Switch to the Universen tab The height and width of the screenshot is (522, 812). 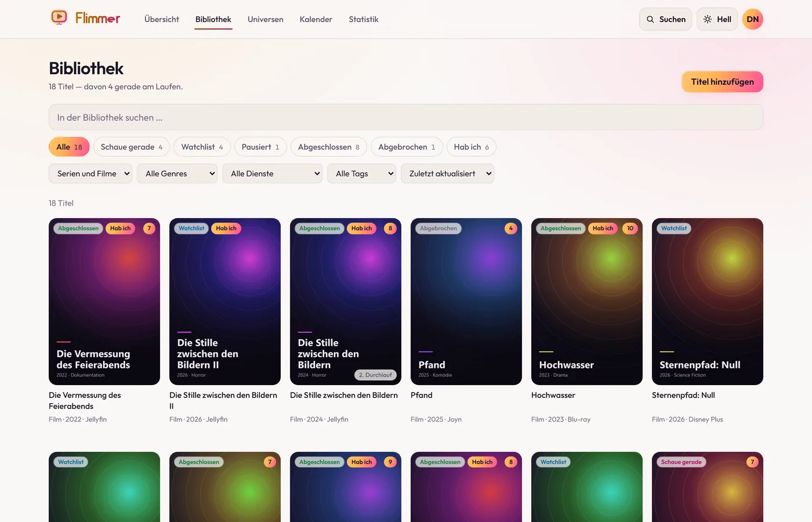266,19
